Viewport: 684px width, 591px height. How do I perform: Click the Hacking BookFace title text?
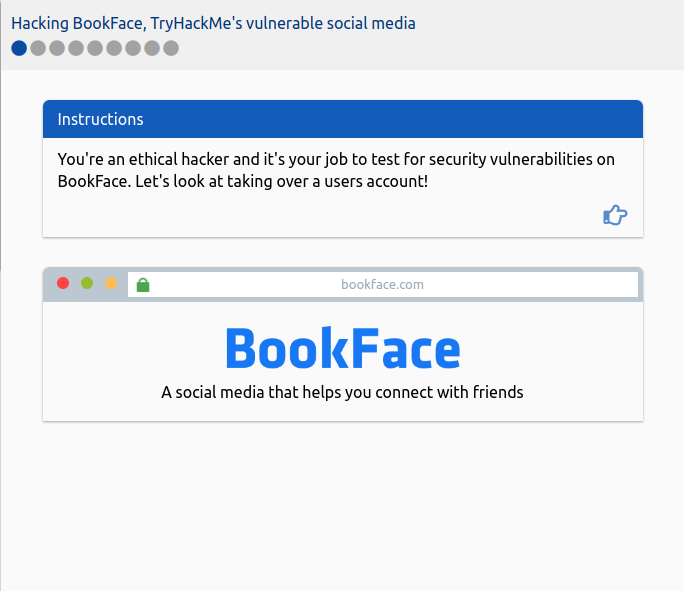[213, 23]
